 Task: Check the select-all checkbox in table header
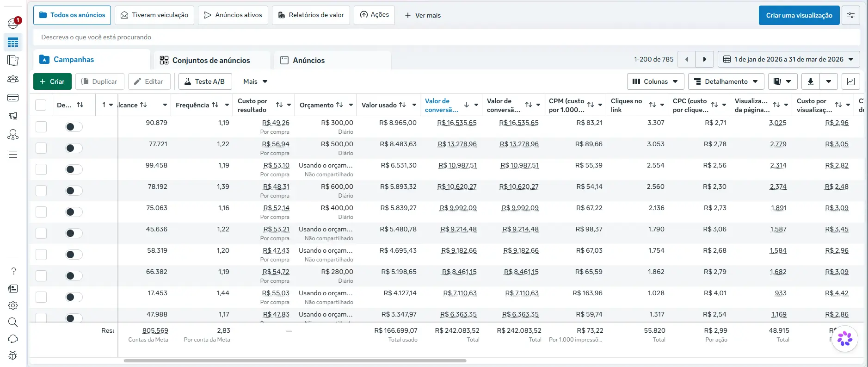pyautogui.click(x=41, y=105)
